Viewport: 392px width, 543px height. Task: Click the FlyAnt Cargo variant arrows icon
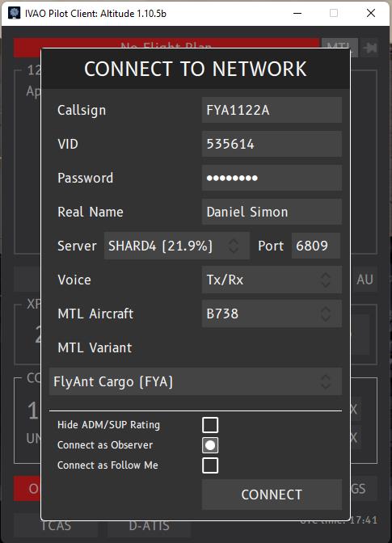[x=326, y=381]
